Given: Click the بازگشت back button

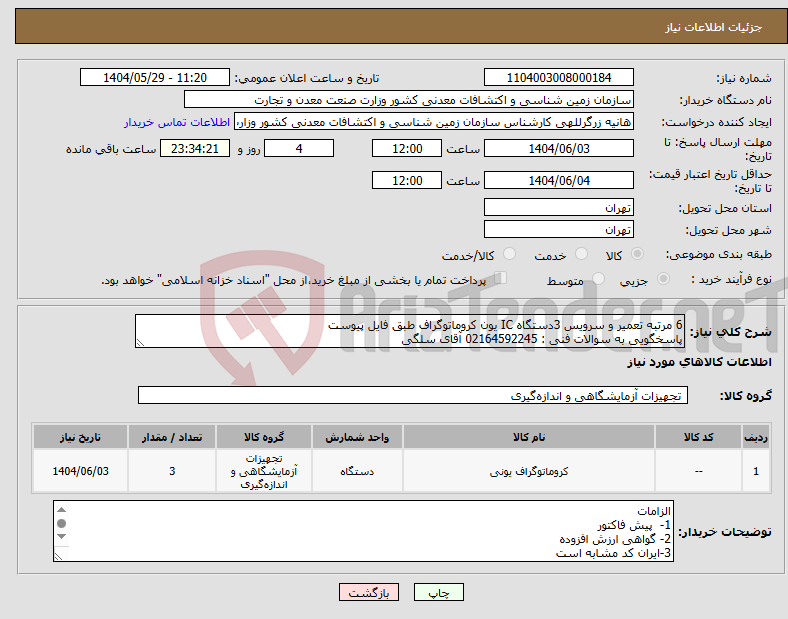Looking at the screenshot, I should click(x=369, y=592).
